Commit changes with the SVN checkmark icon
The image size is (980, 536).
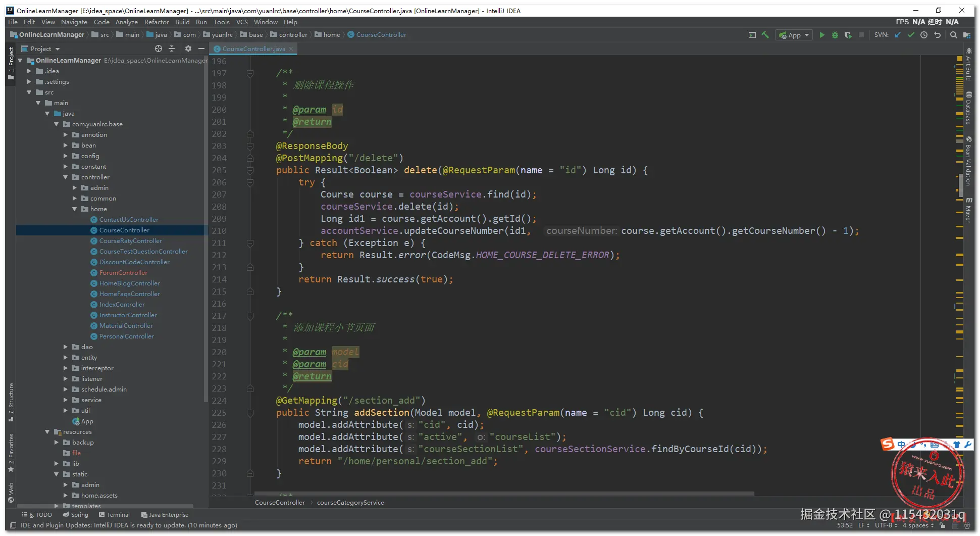[911, 35]
